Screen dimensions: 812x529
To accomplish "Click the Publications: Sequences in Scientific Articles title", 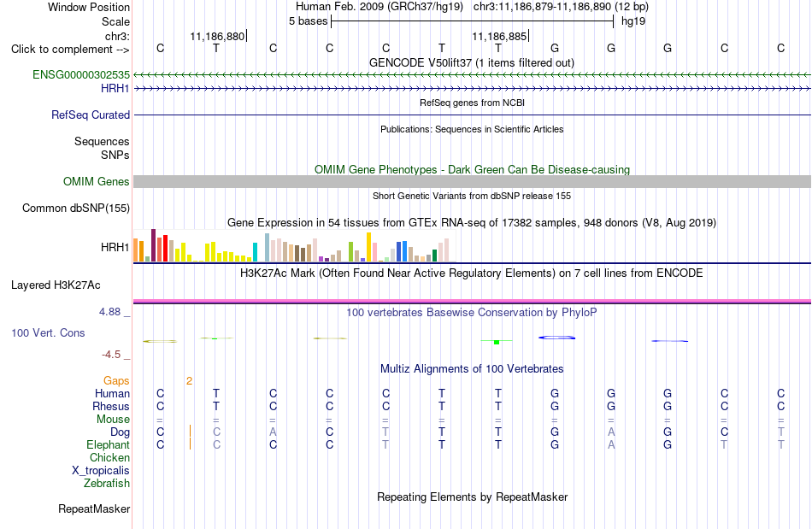I will tap(472, 129).
